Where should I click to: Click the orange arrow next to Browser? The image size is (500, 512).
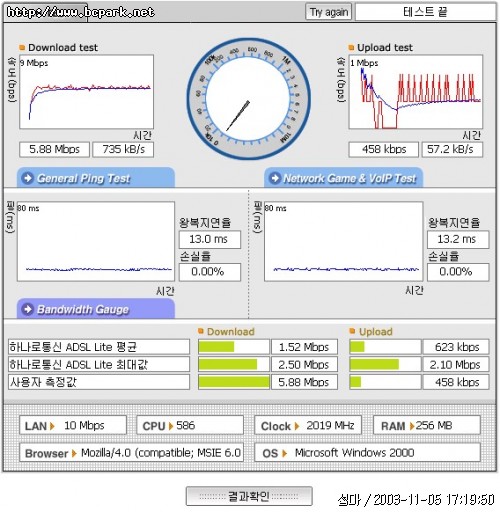pyautogui.click(x=74, y=453)
